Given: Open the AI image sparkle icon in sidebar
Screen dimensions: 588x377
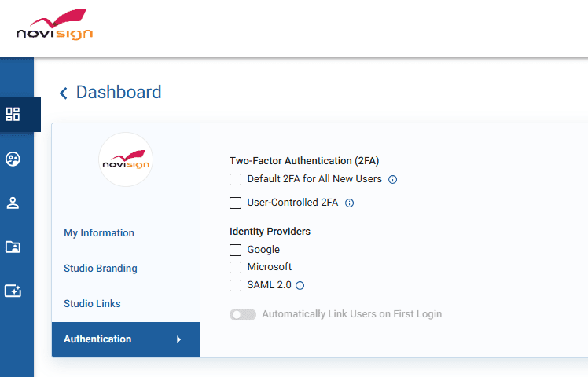Looking at the screenshot, I should [x=13, y=291].
